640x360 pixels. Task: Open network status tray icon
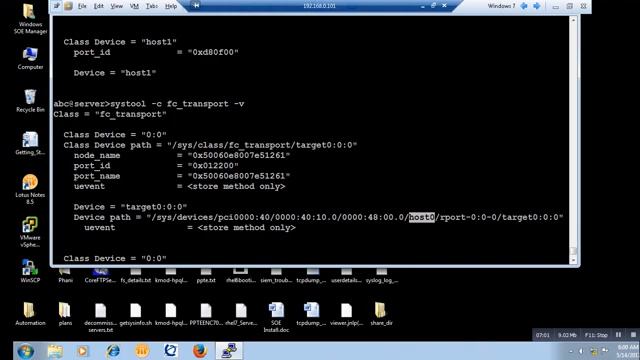coord(594,351)
